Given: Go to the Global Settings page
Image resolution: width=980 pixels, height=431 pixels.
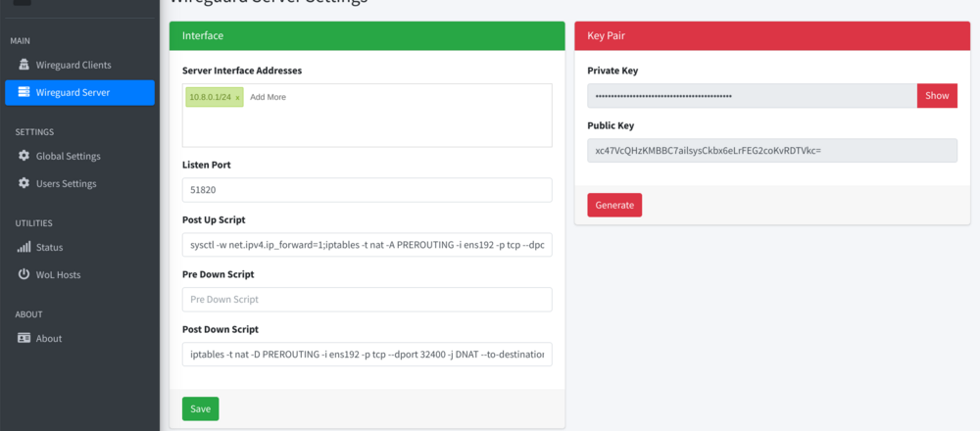Looking at the screenshot, I should click(80, 156).
